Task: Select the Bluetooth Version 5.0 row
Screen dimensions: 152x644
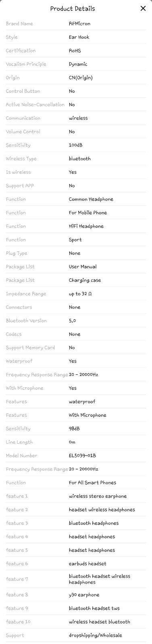Action: click(76, 321)
